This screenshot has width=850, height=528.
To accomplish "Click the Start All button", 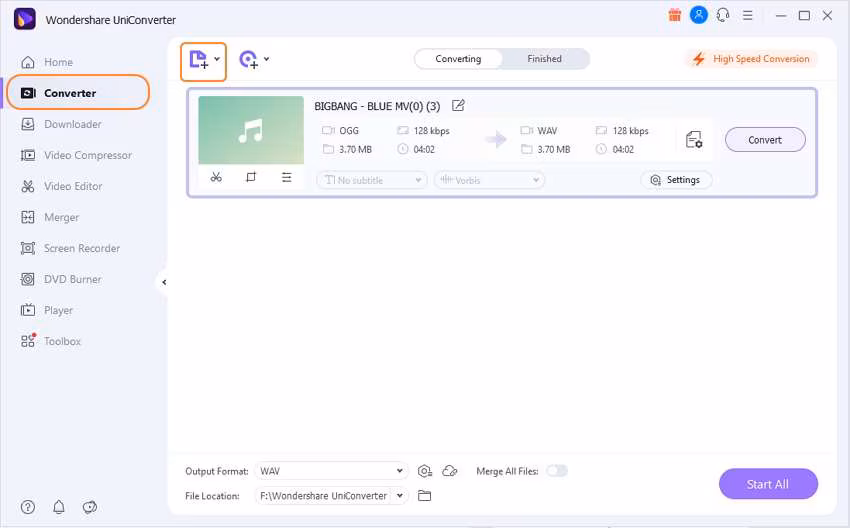I will 768,484.
